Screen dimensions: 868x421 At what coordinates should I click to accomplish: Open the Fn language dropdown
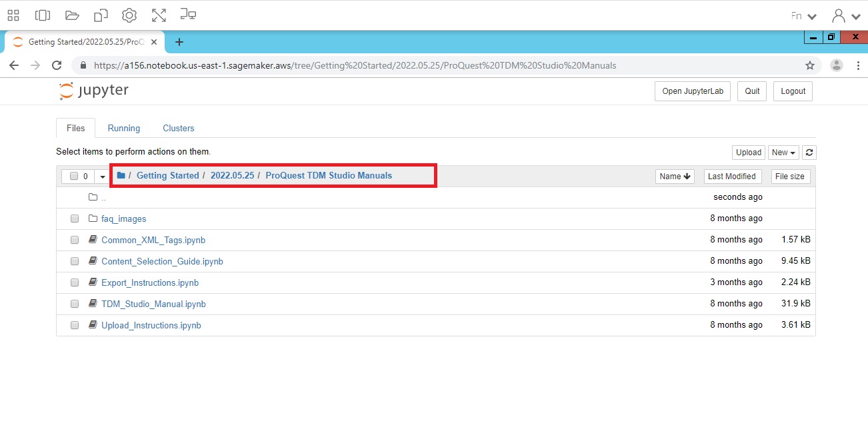(803, 16)
